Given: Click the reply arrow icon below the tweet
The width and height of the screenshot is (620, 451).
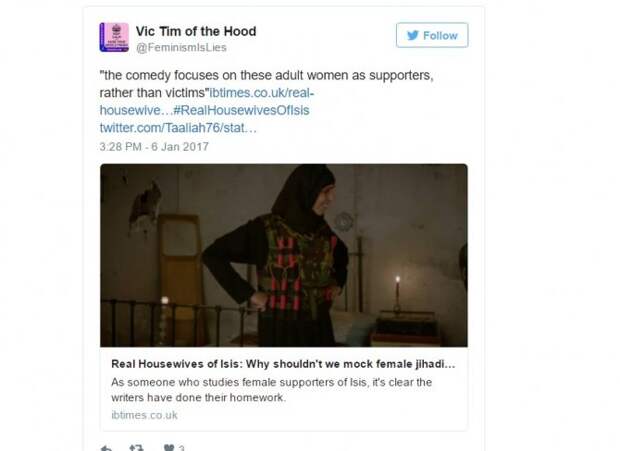Looking at the screenshot, I should click(106, 448).
